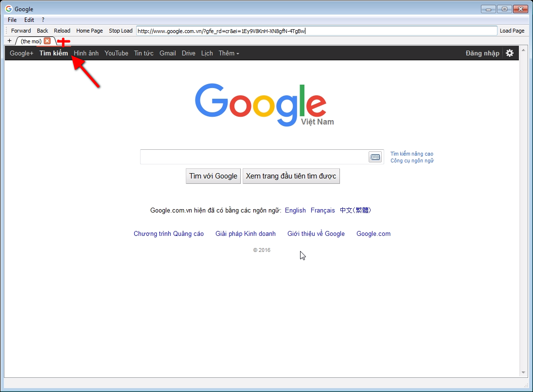Open the ? help menu
Screen dimensions: 533x392
click(x=43, y=20)
